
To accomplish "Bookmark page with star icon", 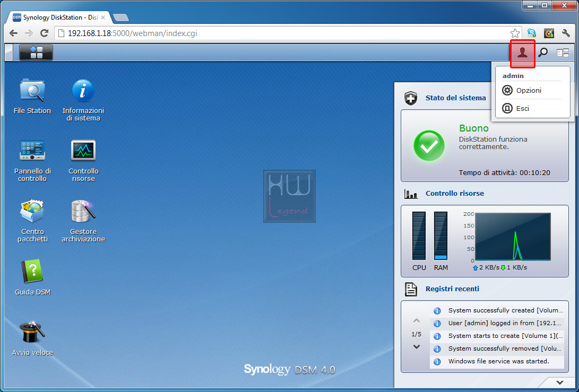I will tap(515, 33).
